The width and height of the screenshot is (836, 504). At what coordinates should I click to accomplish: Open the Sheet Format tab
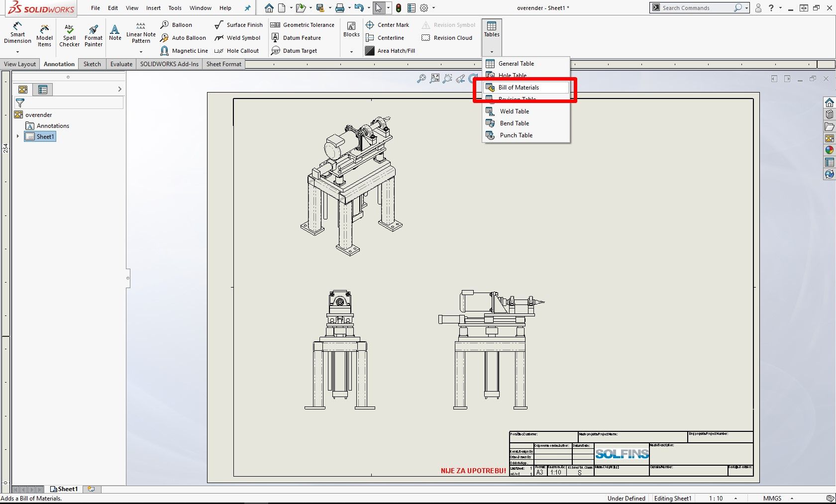click(x=223, y=64)
